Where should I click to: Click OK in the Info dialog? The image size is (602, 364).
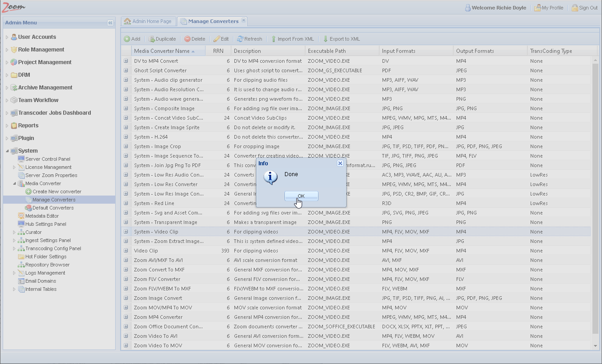pyautogui.click(x=301, y=196)
